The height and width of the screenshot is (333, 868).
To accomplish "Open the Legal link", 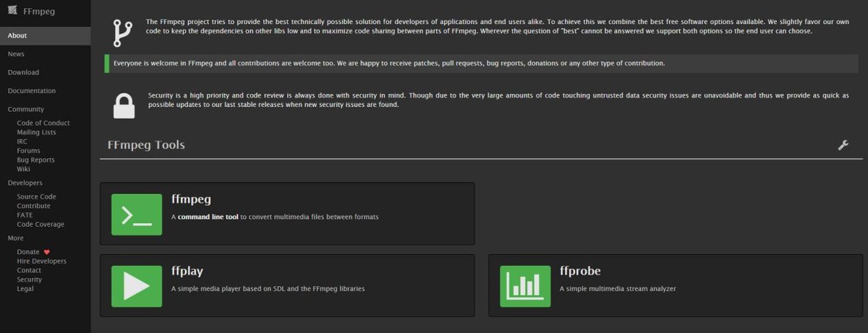I will click(x=25, y=289).
